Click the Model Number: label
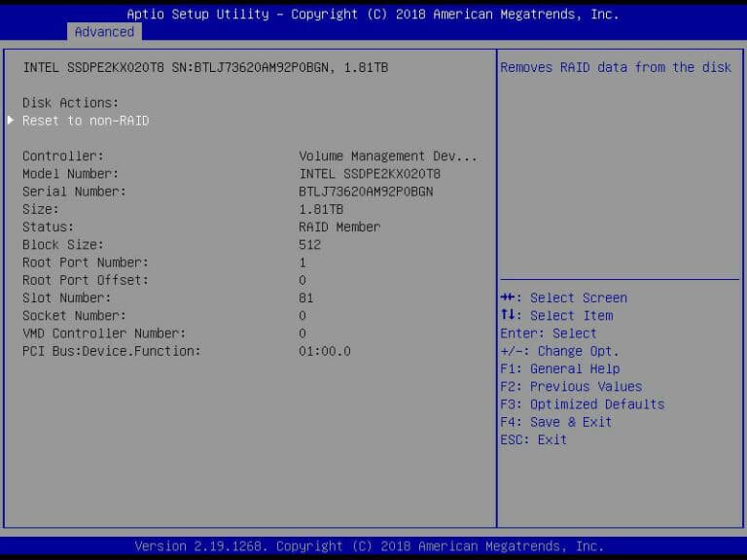The width and height of the screenshot is (747, 560). pos(70,174)
